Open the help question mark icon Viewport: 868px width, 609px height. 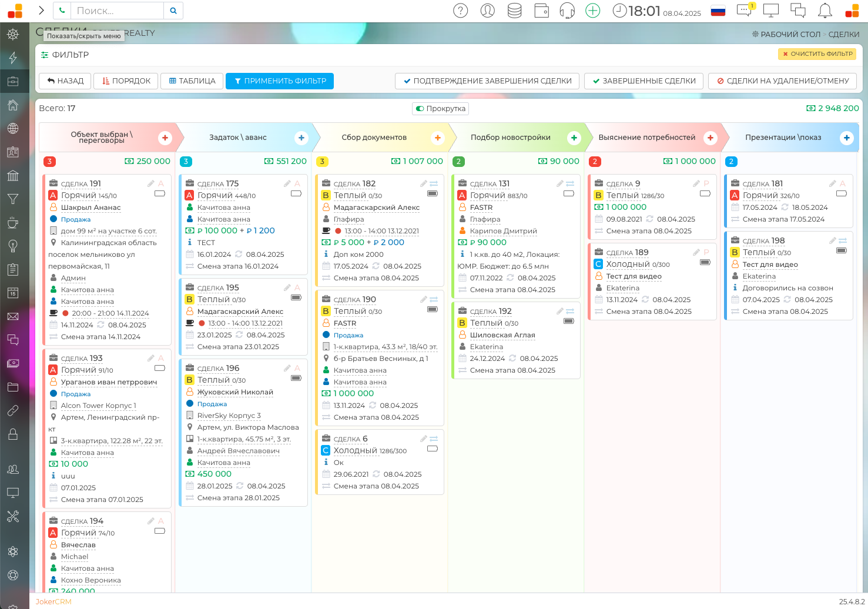click(461, 11)
